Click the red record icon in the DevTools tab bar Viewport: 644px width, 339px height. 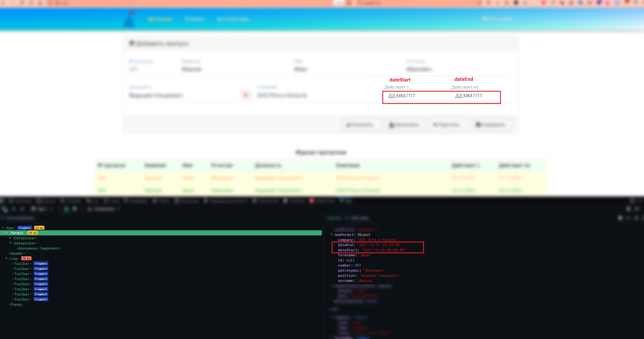tap(312, 201)
